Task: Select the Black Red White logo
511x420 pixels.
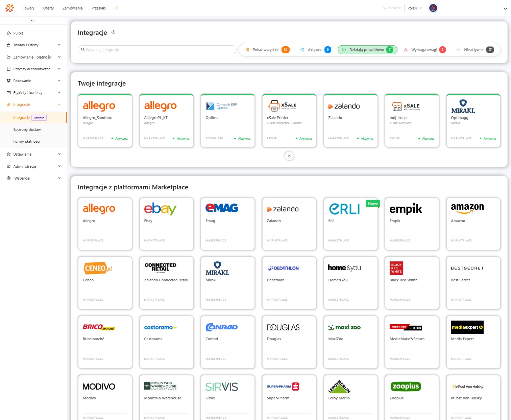Action: 396,268
